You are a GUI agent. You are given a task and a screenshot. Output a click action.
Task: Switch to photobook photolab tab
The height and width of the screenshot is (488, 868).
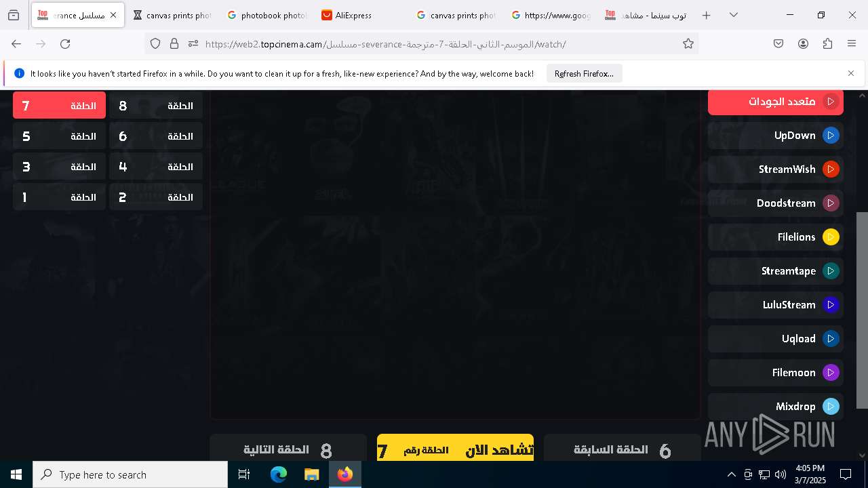pyautogui.click(x=267, y=15)
